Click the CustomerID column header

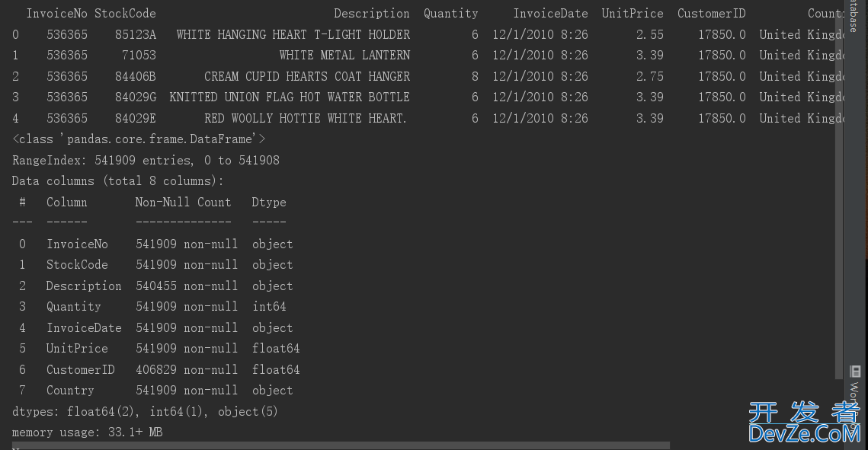pyautogui.click(x=711, y=14)
